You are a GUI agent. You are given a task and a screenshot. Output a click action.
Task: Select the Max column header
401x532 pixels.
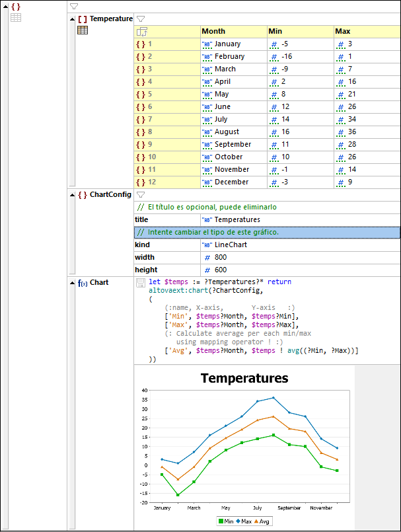[366, 31]
